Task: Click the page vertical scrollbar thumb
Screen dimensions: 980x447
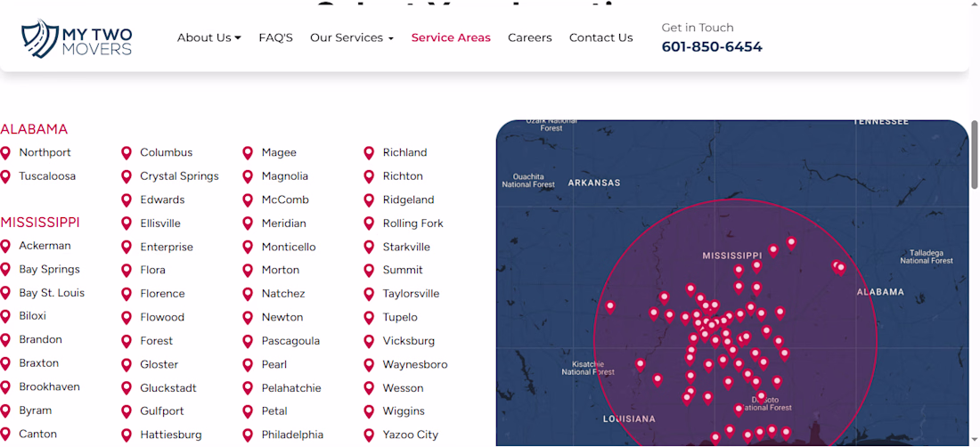Action: pos(975,154)
